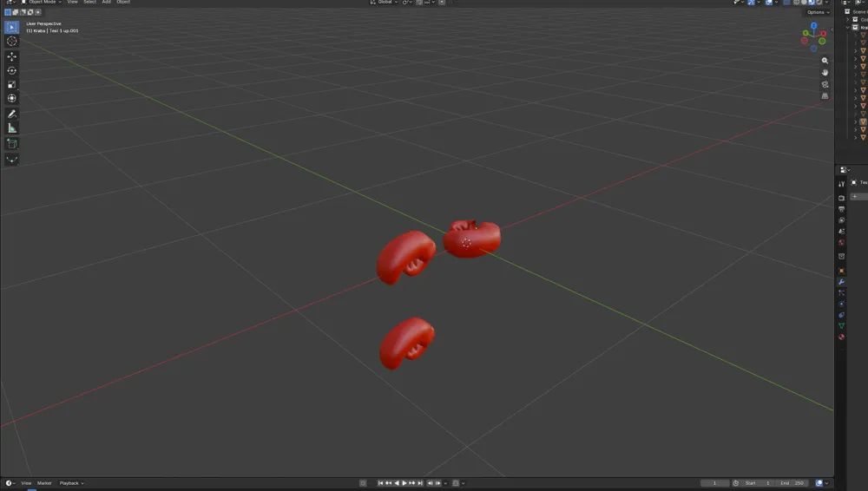Click blue Z axis on navigation gizmo
The width and height of the screenshot is (868, 491).
[814, 26]
